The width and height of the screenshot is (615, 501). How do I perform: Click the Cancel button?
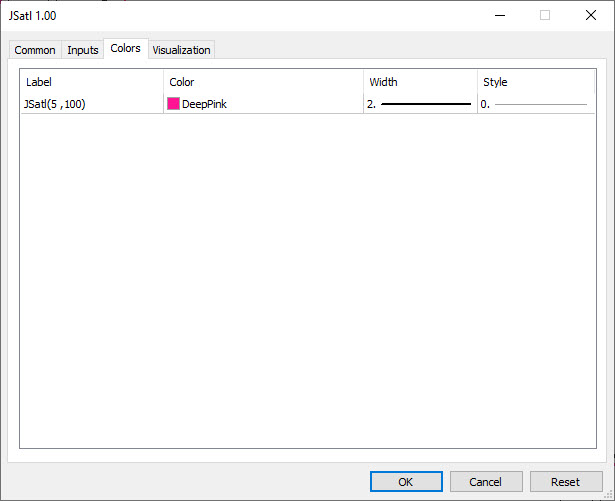click(x=486, y=481)
